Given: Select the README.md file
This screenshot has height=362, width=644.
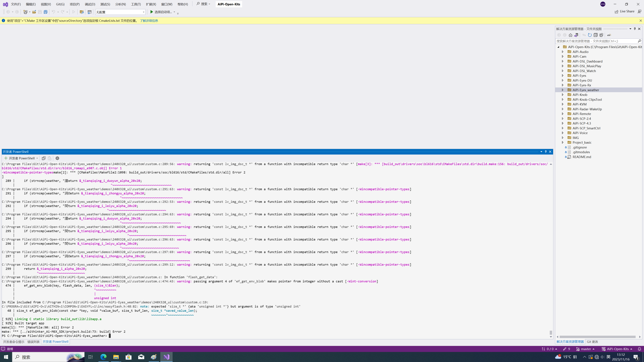Looking at the screenshot, I should pyautogui.click(x=582, y=157).
